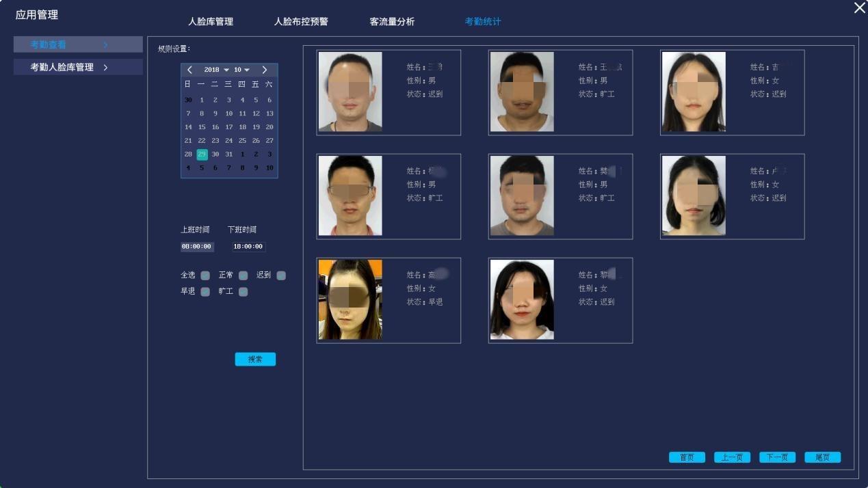Open second-row middle male photo 旷工

point(522,195)
